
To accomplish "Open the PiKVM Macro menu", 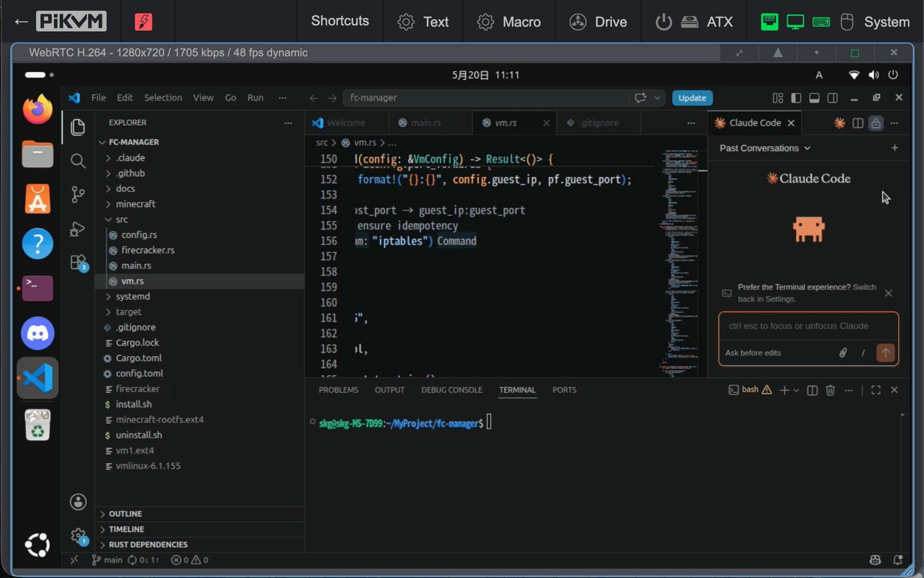I will 509,21.
